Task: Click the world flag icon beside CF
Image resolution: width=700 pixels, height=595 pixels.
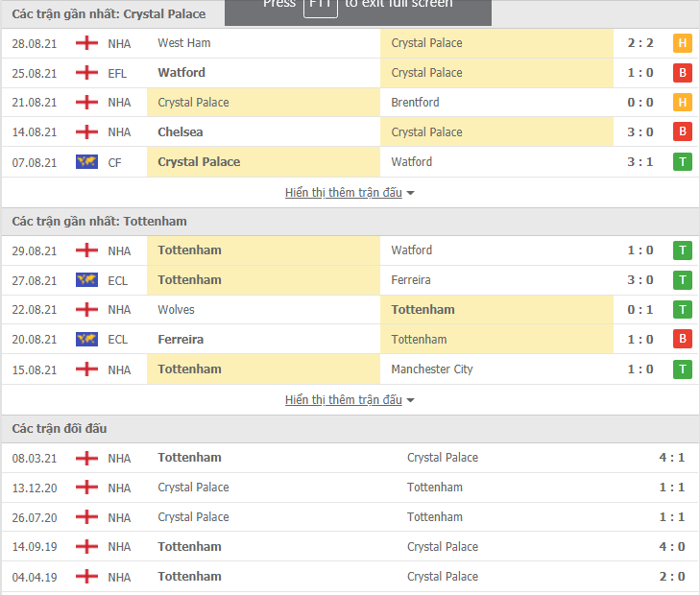Action: [x=86, y=162]
